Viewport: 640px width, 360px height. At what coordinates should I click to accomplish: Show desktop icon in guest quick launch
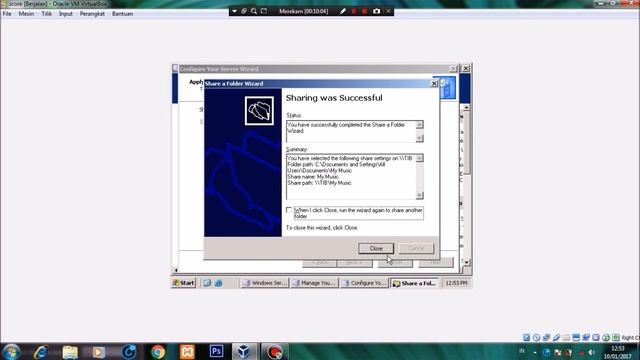(207, 283)
